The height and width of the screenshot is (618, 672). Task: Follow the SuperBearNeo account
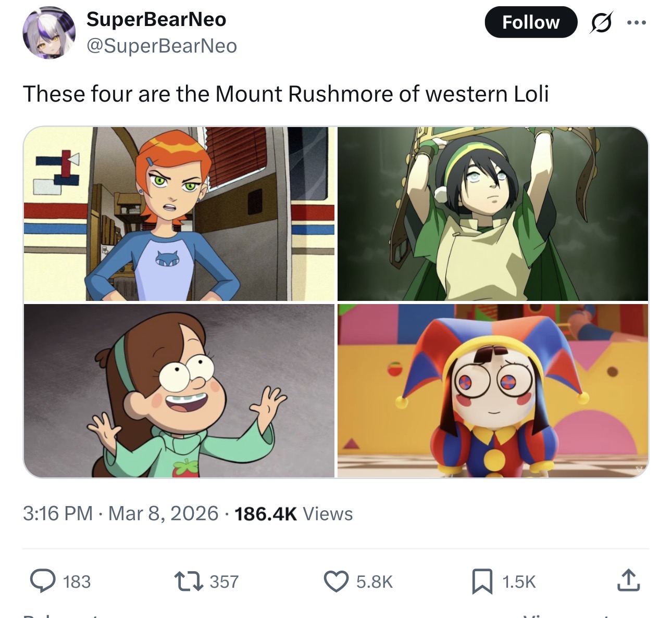click(531, 22)
